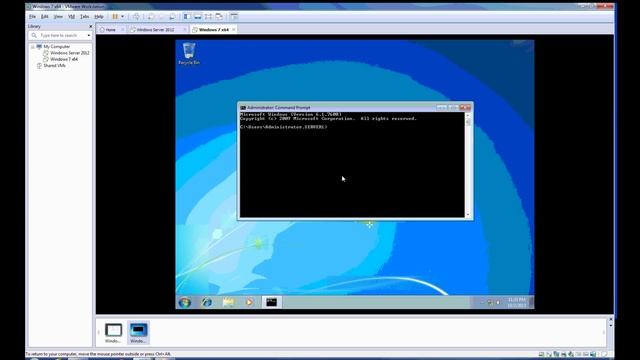
Task: Click inside the Command Prompt console area
Action: point(352,165)
